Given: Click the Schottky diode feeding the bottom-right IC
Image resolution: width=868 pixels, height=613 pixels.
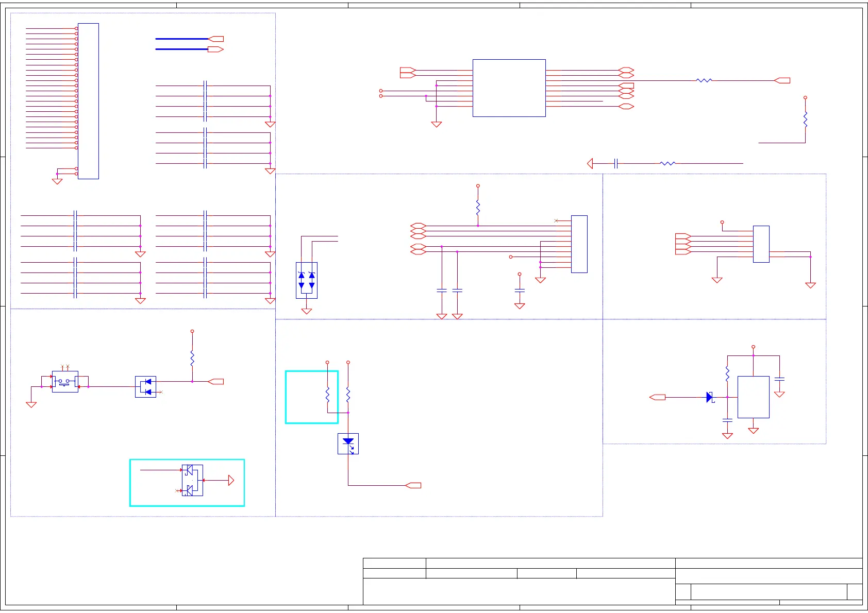Looking at the screenshot, I should (710, 397).
